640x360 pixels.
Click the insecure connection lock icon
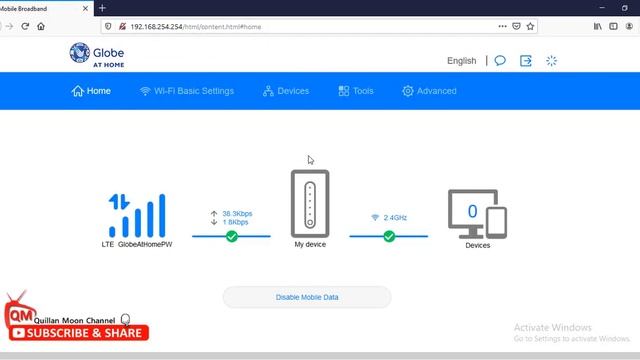click(122, 27)
